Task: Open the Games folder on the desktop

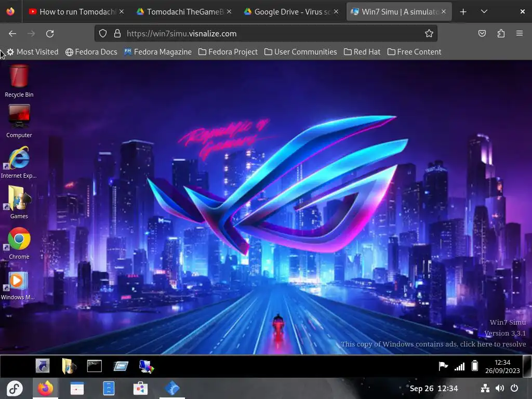Action: (19, 203)
